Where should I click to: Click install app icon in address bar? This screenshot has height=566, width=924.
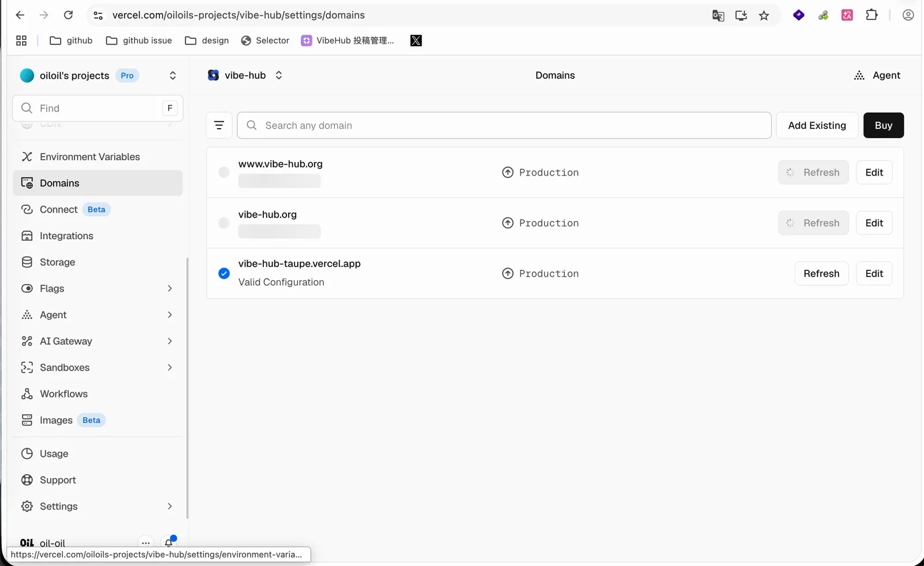(741, 16)
